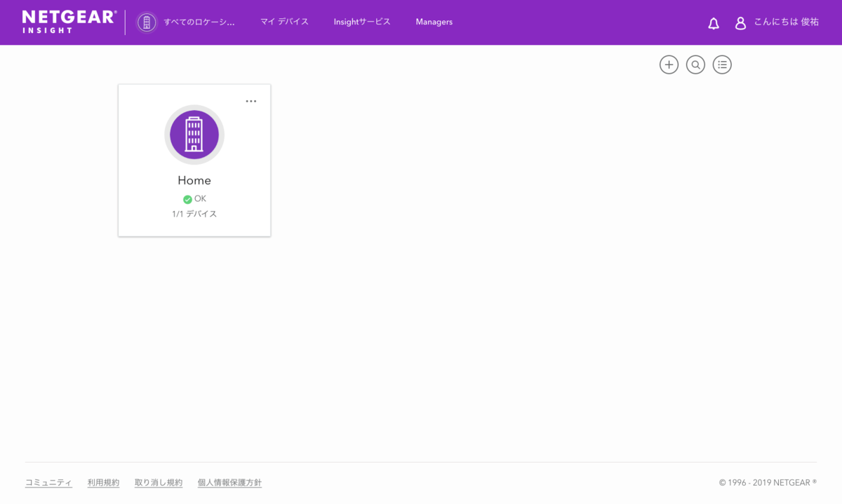Switch to list view icon

click(722, 64)
